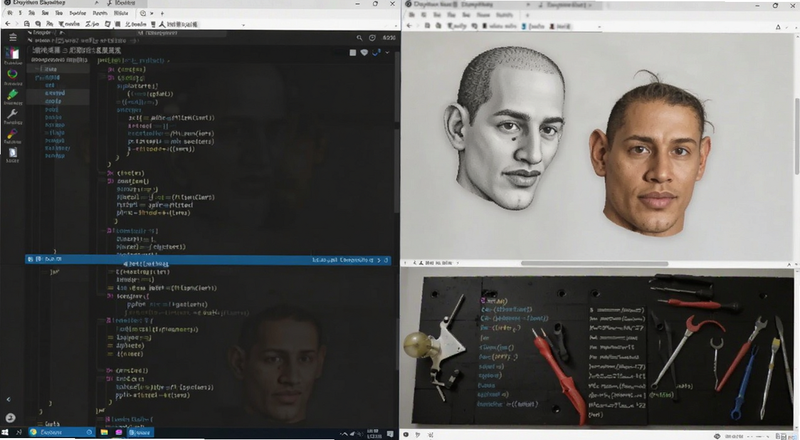Click the pencil-sketched head drawing in the right window

pos(505,128)
